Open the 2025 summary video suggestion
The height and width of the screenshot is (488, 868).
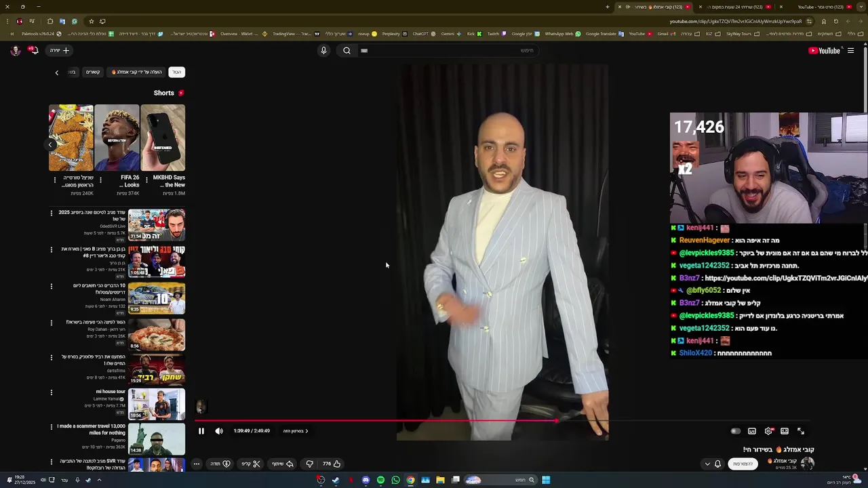[x=157, y=225]
